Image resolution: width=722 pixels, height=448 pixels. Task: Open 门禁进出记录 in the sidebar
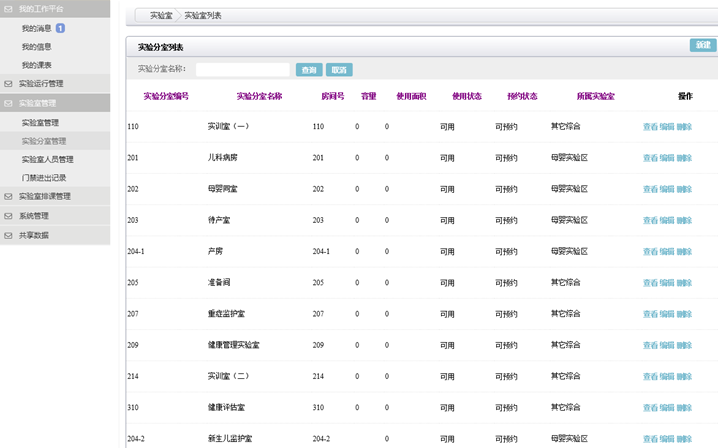(44, 178)
